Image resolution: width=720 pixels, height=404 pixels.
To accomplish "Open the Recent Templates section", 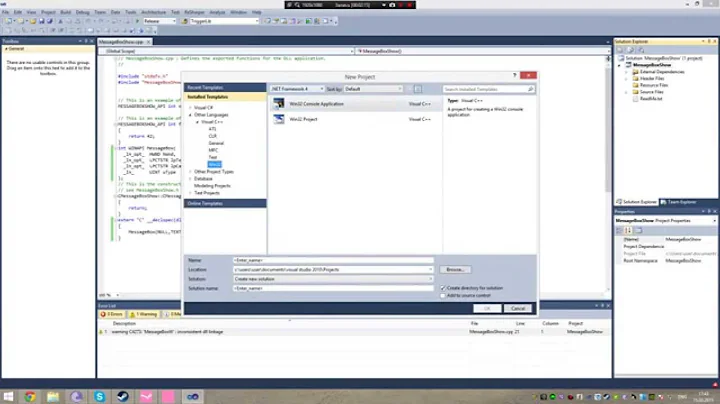I will pos(225,87).
